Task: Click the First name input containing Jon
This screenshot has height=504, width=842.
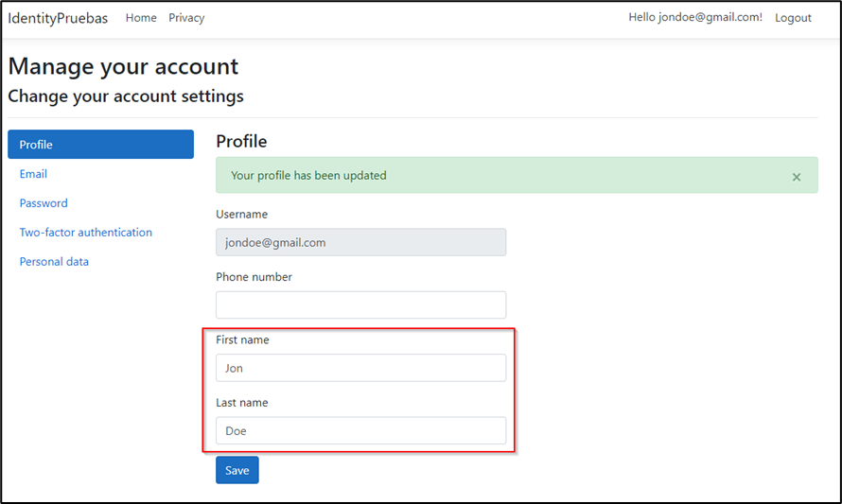Action: [x=360, y=368]
